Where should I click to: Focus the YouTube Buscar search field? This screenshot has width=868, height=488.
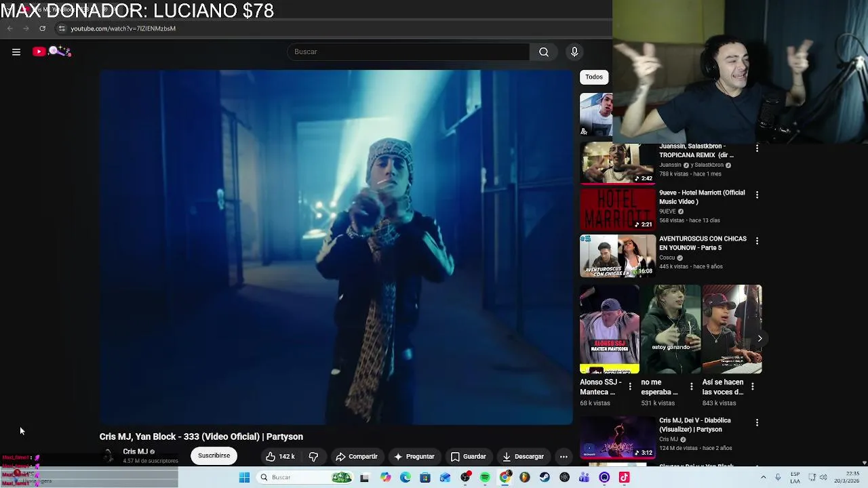pyautogui.click(x=408, y=52)
